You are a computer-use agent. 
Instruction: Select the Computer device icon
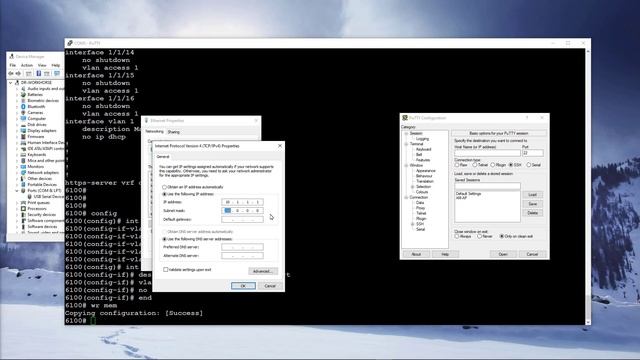click(x=23, y=118)
